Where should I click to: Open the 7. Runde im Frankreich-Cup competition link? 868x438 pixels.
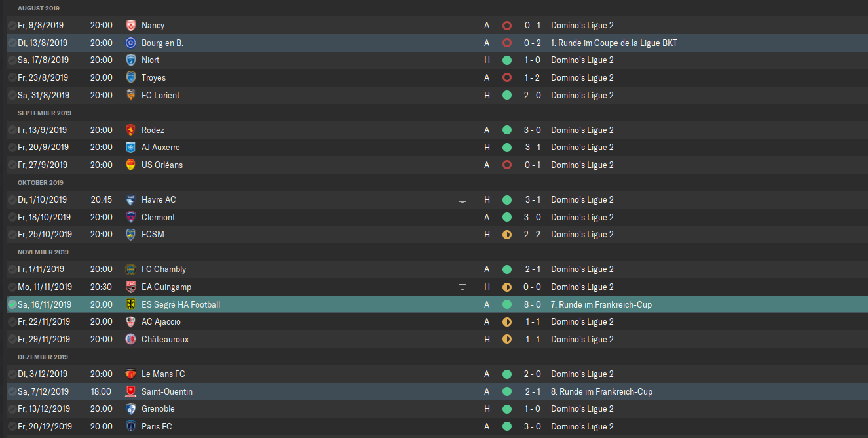tap(601, 304)
